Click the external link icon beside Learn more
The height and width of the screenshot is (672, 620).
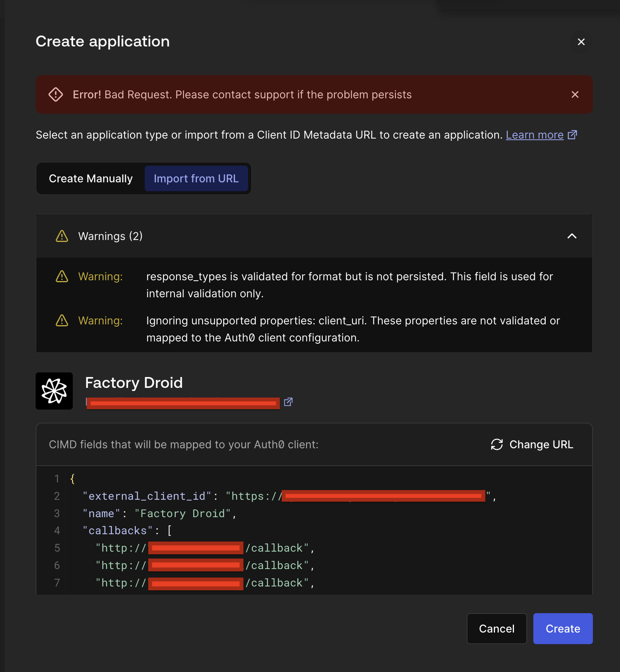pos(572,135)
